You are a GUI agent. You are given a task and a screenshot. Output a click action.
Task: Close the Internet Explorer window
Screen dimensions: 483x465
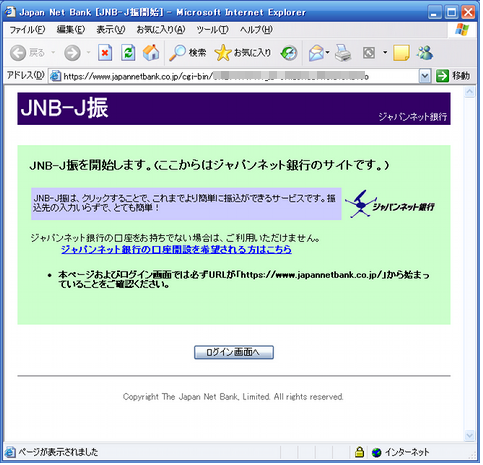[468, 13]
